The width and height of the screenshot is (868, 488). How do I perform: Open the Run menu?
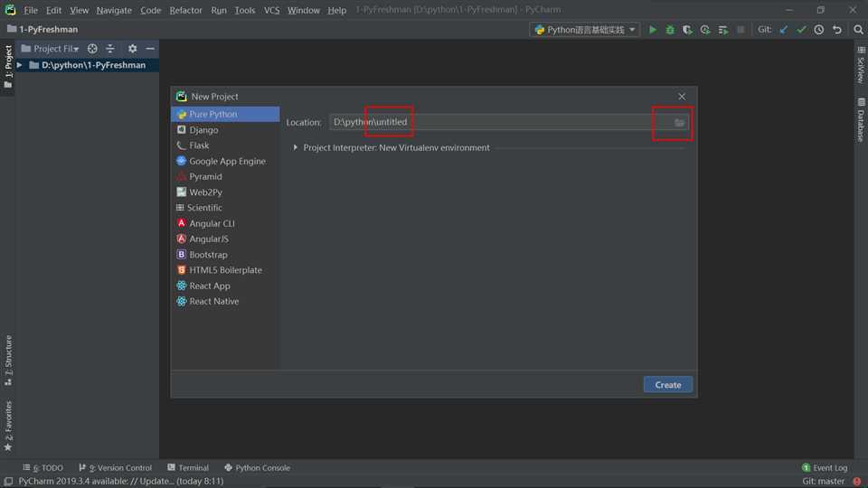click(219, 10)
